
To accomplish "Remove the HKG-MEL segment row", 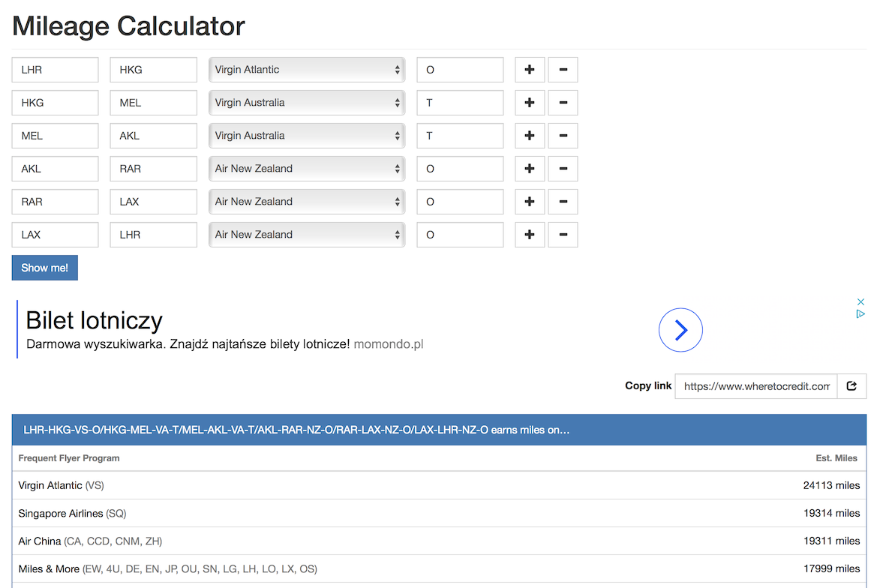I will pos(563,103).
